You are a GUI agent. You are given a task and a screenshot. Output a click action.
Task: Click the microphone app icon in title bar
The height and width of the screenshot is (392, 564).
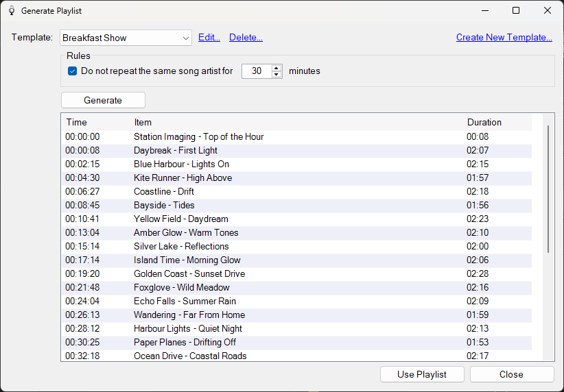pos(12,11)
